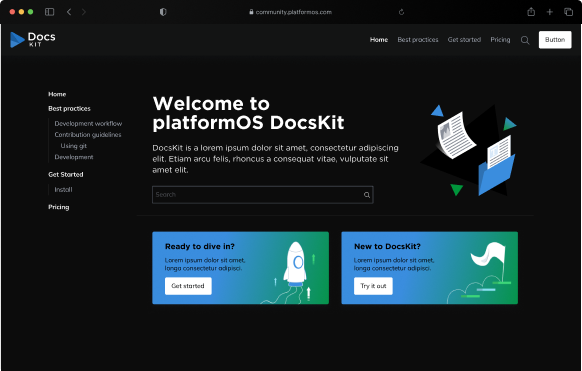The height and width of the screenshot is (371, 582).
Task: Open Get started in top navigation
Action: point(464,40)
